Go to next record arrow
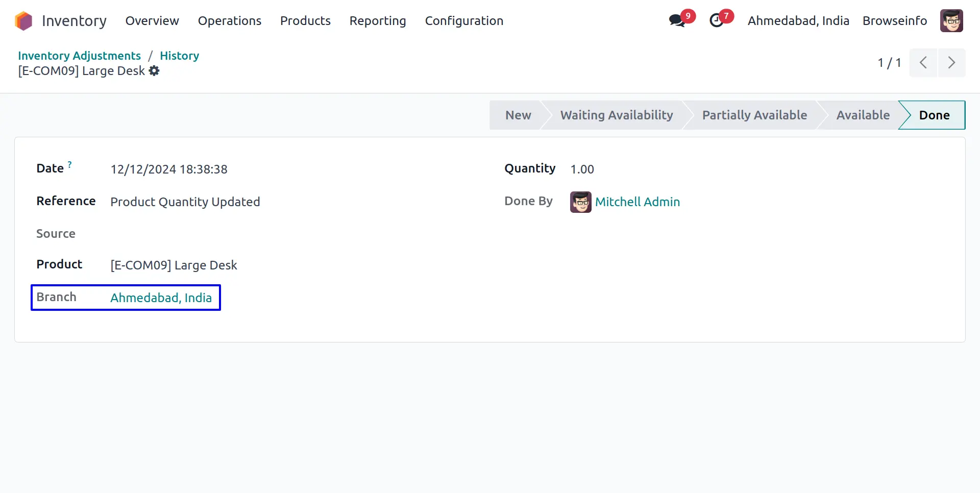 pyautogui.click(x=951, y=63)
